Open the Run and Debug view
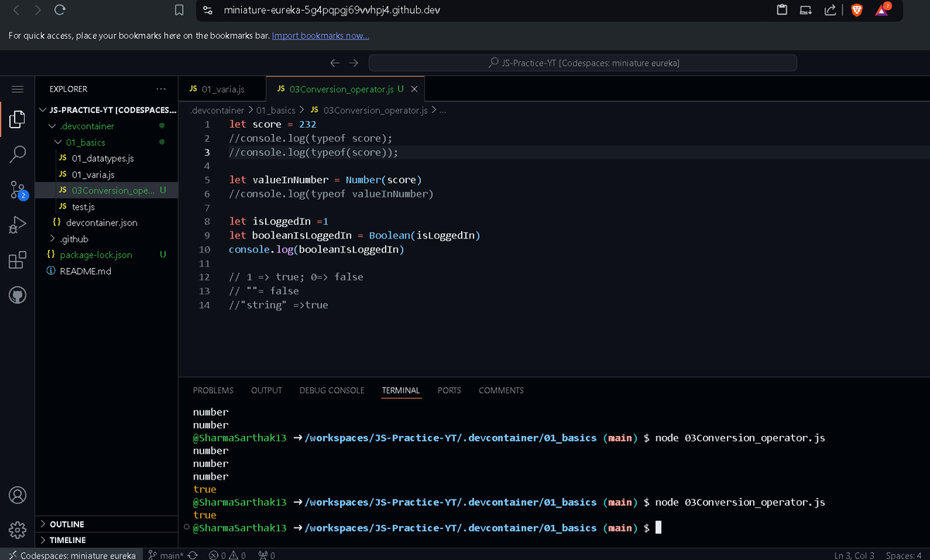The image size is (930, 560). click(x=17, y=225)
